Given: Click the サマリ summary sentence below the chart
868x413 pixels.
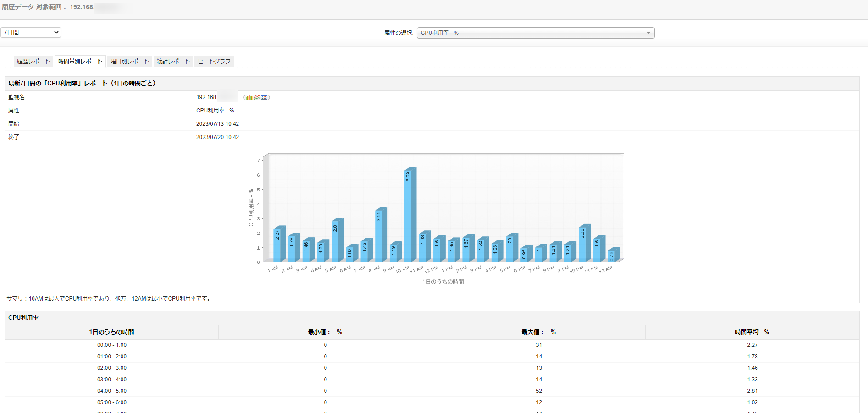Looking at the screenshot, I should [110, 299].
